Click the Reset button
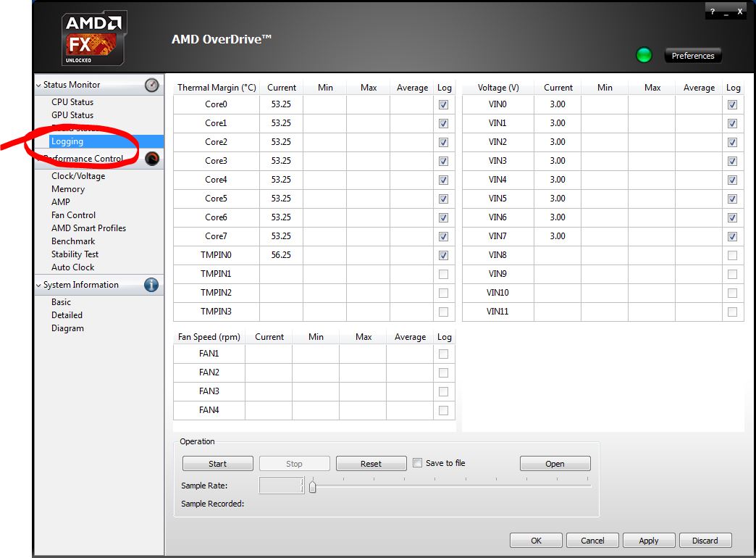 (x=371, y=463)
